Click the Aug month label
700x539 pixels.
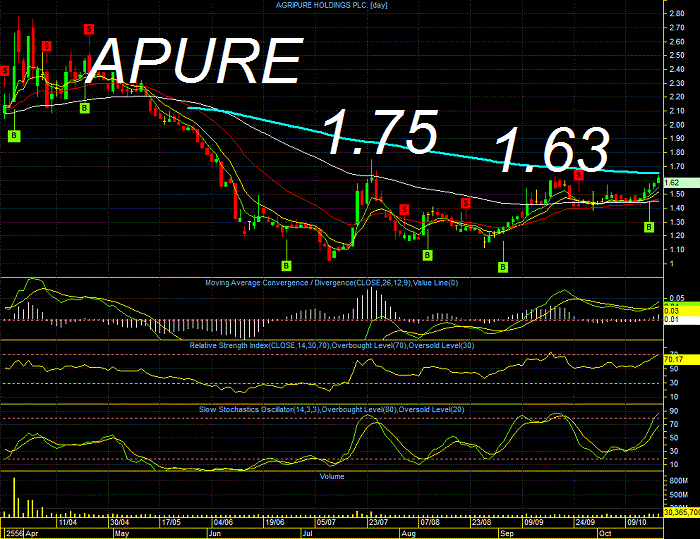pyautogui.click(x=408, y=534)
